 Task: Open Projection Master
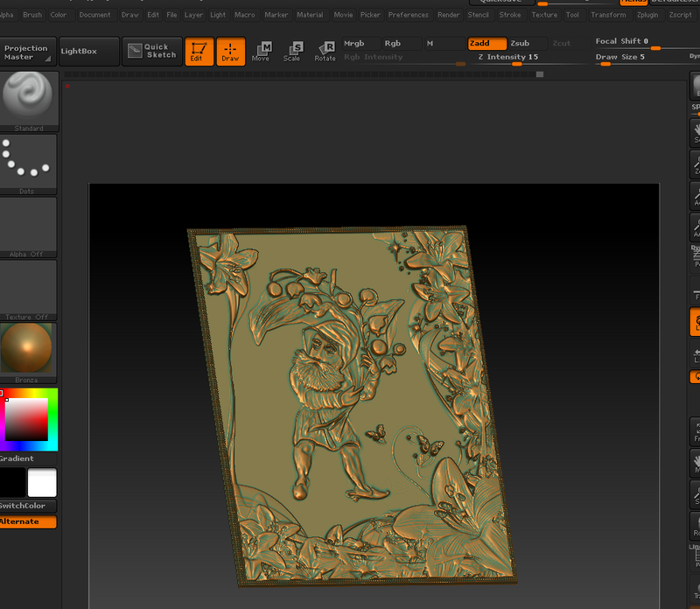pos(28,52)
